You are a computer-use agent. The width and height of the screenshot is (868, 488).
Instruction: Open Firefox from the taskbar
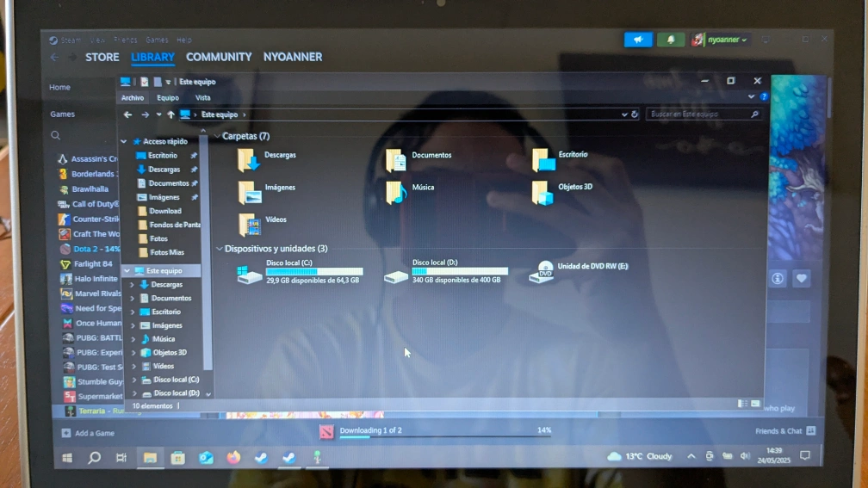[x=233, y=458]
